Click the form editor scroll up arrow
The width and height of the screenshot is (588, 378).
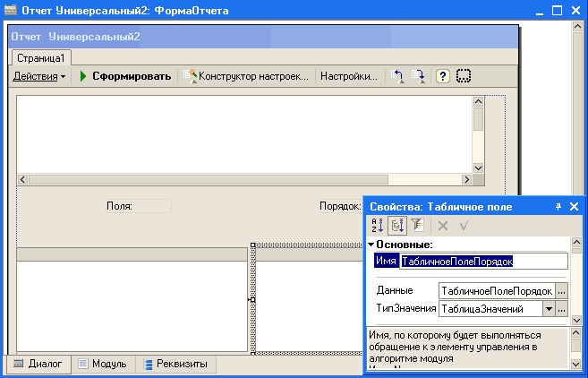577,26
